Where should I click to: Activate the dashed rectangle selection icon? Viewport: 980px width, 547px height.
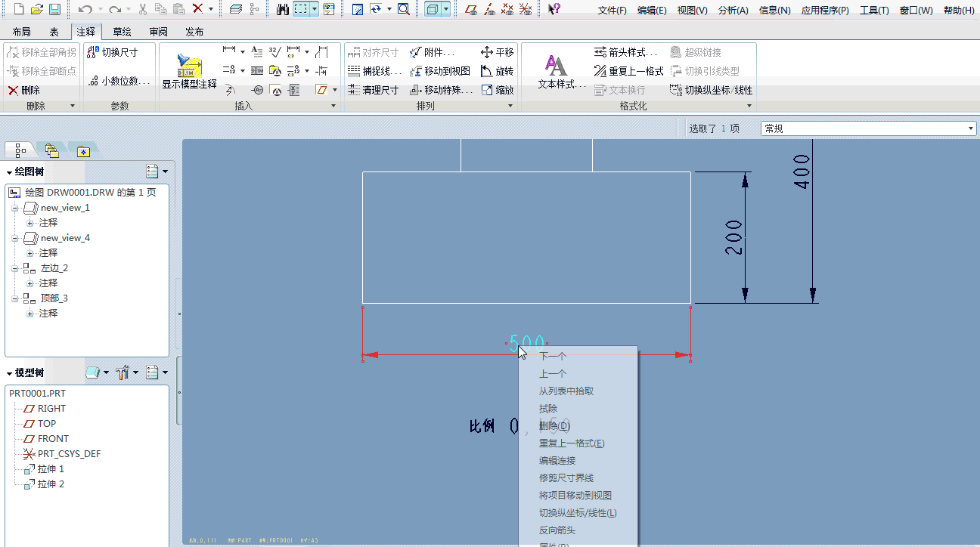(x=301, y=9)
